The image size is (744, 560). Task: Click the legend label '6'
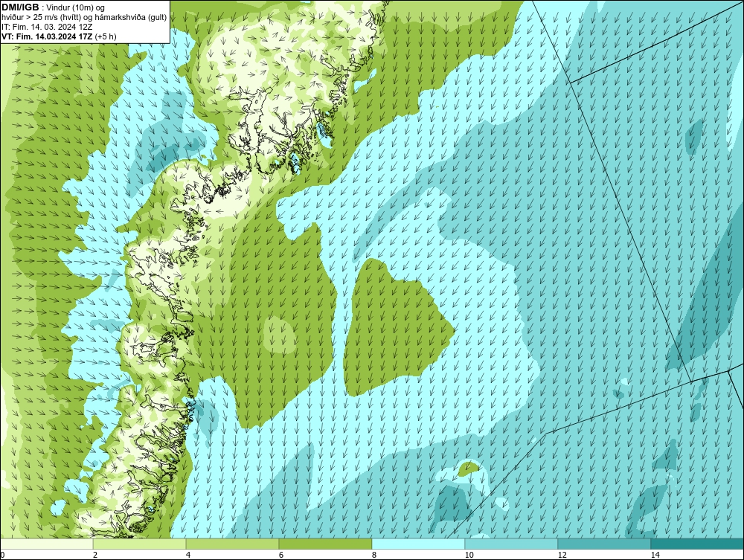coord(281,555)
